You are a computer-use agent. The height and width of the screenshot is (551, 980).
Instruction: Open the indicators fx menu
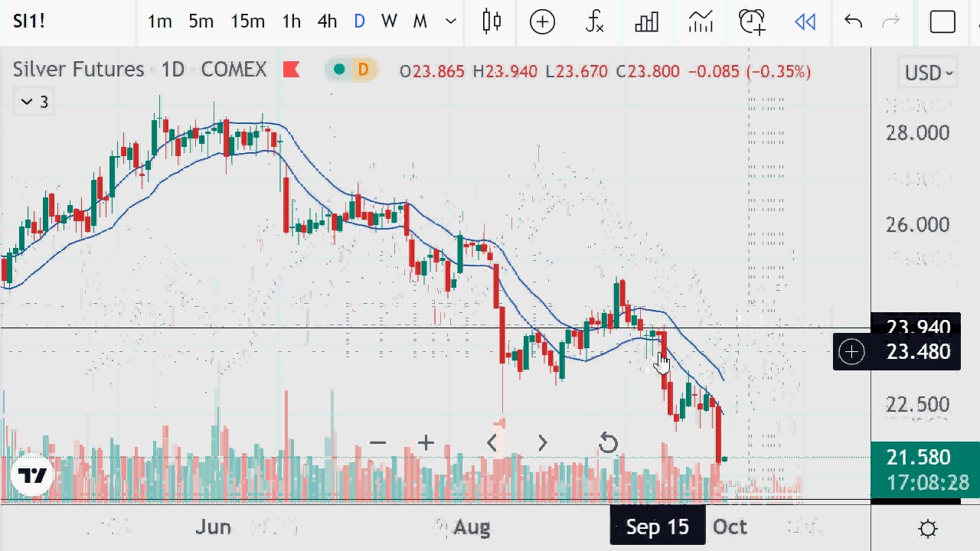(594, 21)
